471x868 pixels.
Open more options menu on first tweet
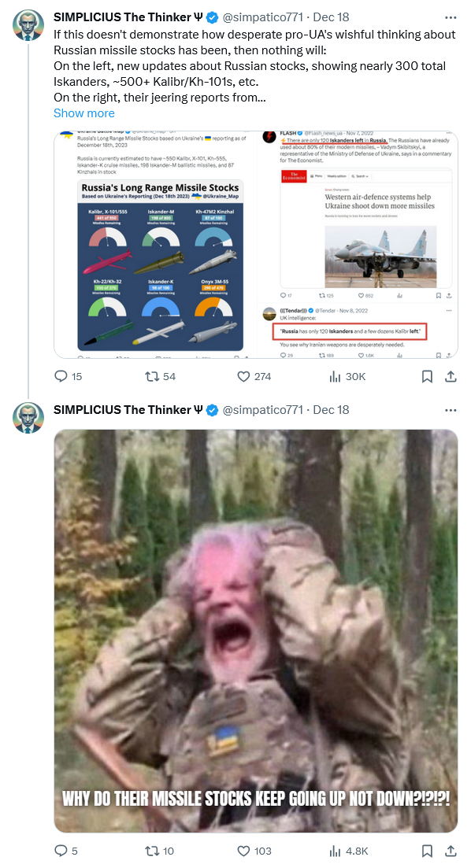pyautogui.click(x=451, y=18)
